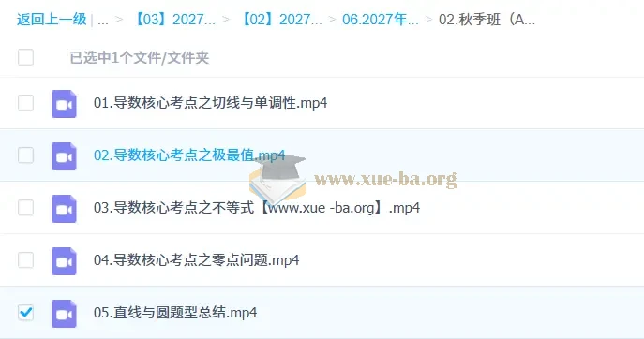Go to 【02】2027... breadcrumb folder

281,20
